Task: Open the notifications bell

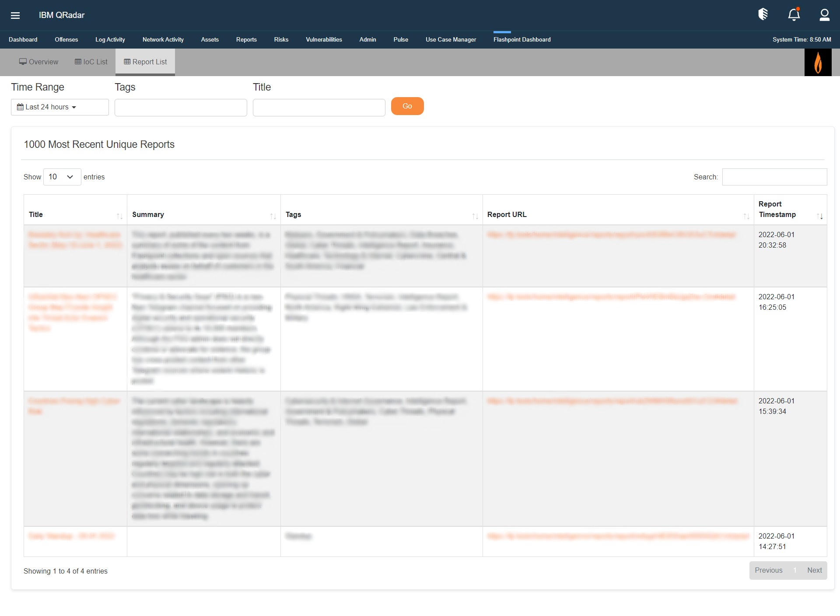Action: (794, 14)
